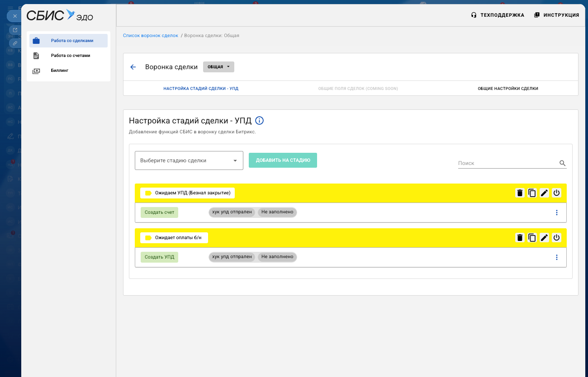Switch to "Общие настройки сделки" tab
The width and height of the screenshot is (588, 377).
(507, 89)
